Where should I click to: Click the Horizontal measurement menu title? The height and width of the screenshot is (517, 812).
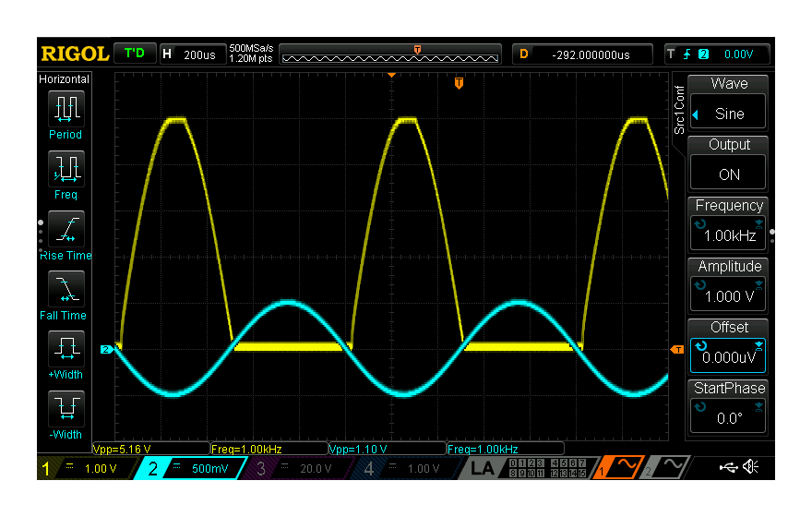click(x=64, y=79)
